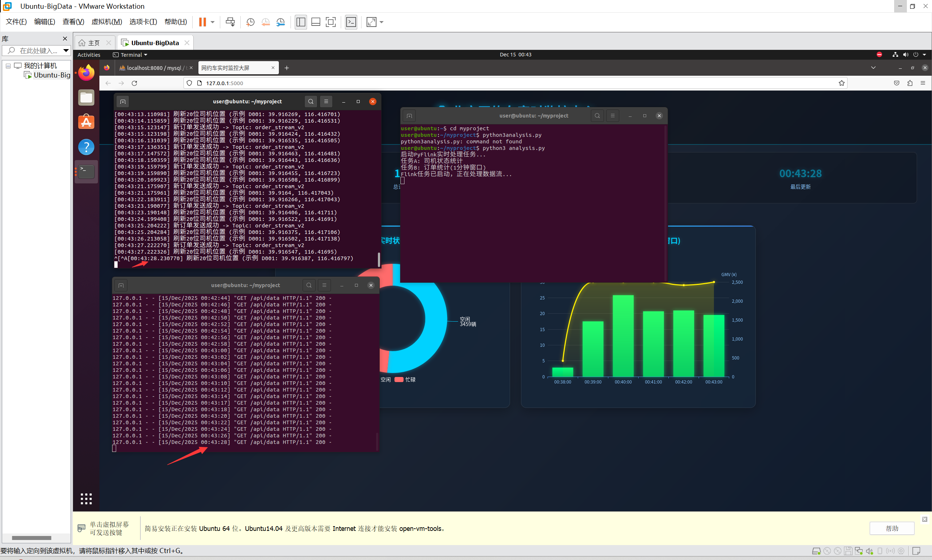Click the send Ctrl+Alt+Del toolbar icon
The width and height of the screenshot is (932, 560).
click(x=230, y=22)
